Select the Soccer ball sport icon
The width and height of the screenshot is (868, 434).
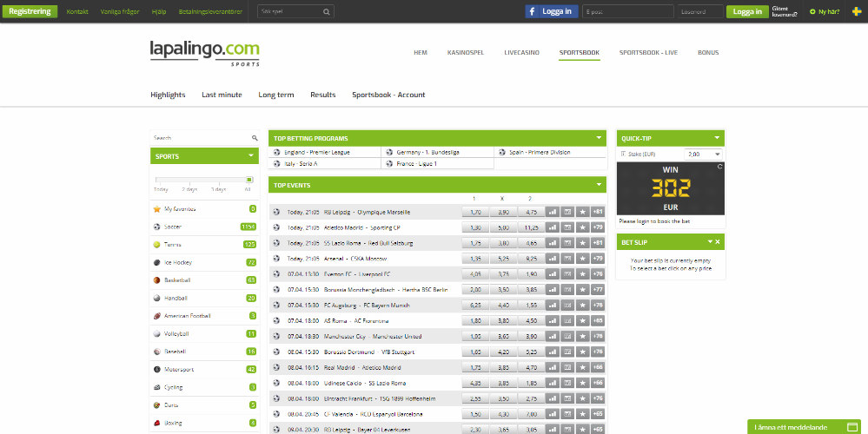[157, 227]
